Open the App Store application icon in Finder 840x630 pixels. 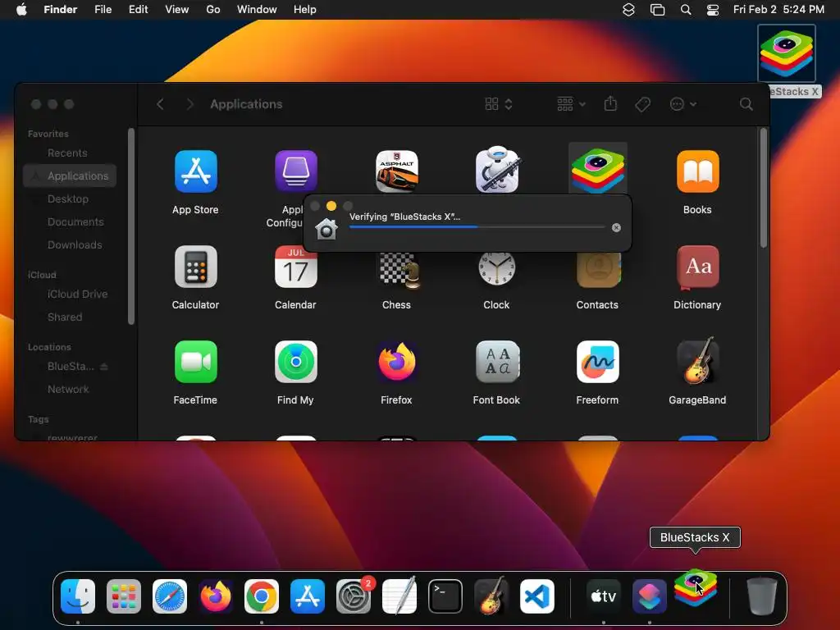pos(195,171)
